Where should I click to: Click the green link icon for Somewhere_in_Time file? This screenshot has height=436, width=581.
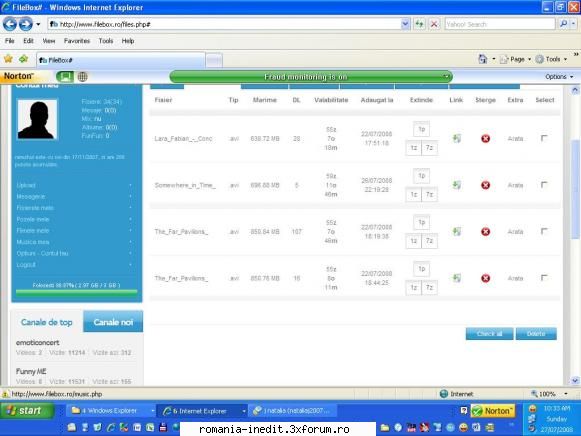click(x=457, y=185)
